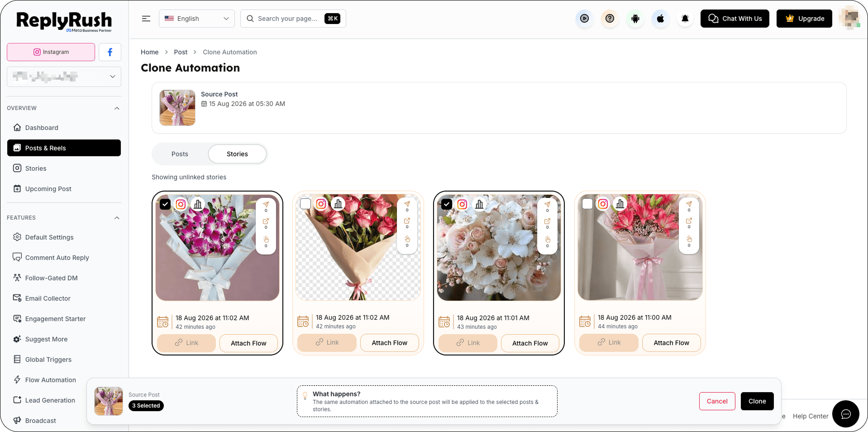Click the Cancel button
Screen dimensions: 868x432
(x=717, y=401)
